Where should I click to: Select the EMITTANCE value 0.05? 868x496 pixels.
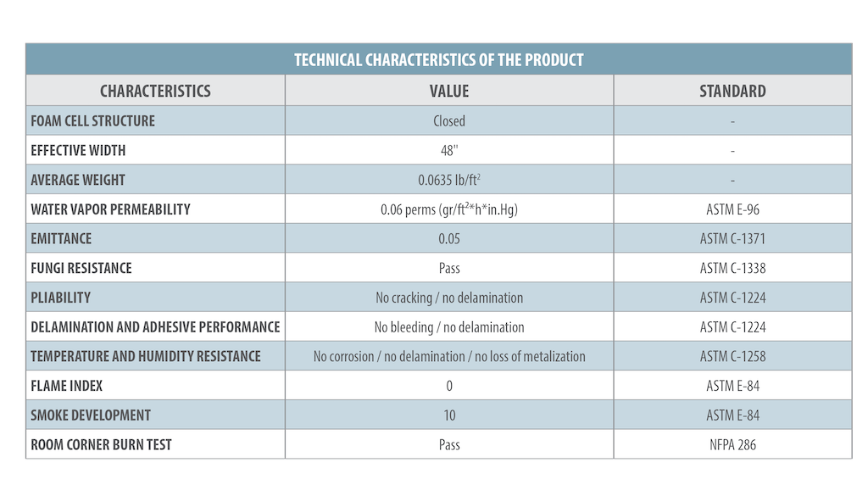(x=448, y=239)
